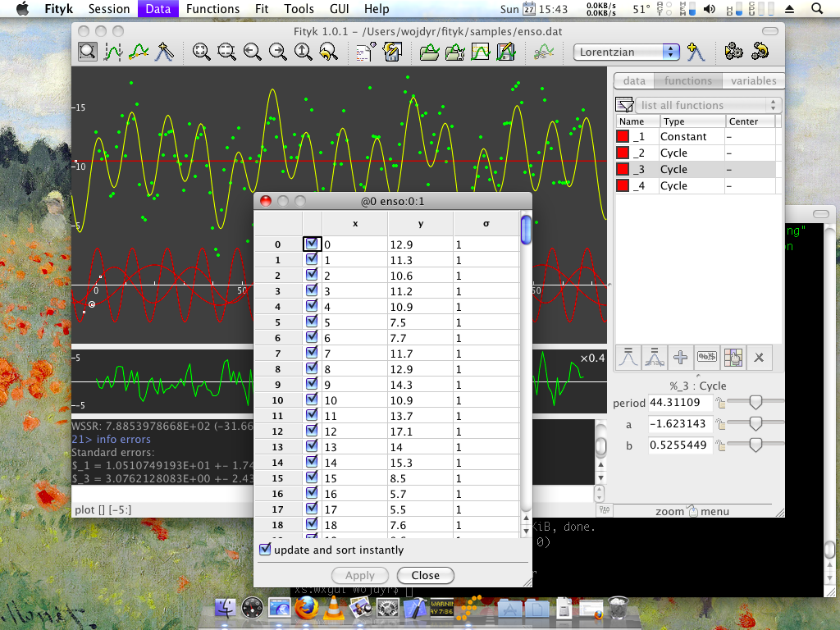Switch to the data-range mode tool

113,52
